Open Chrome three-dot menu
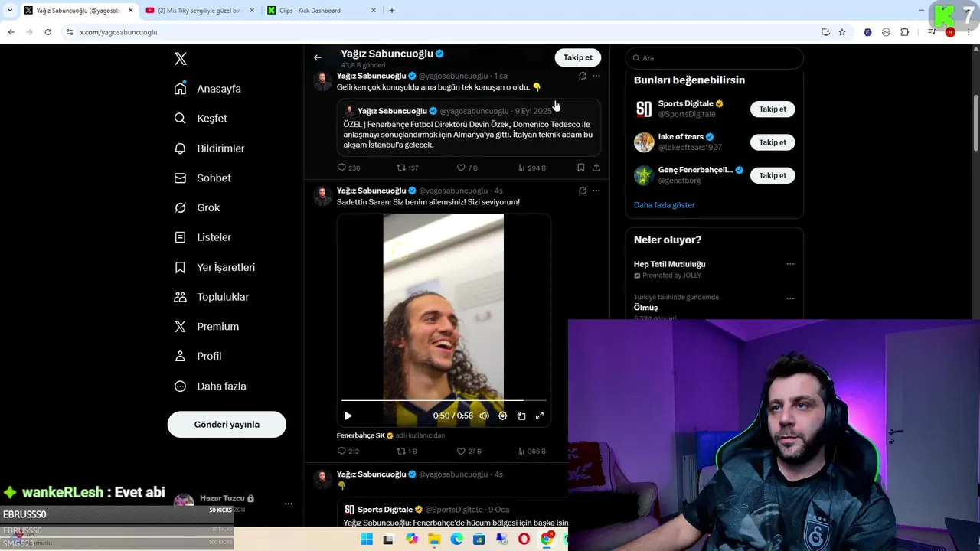Screen dimensions: 980x551 pyautogui.click(x=969, y=32)
